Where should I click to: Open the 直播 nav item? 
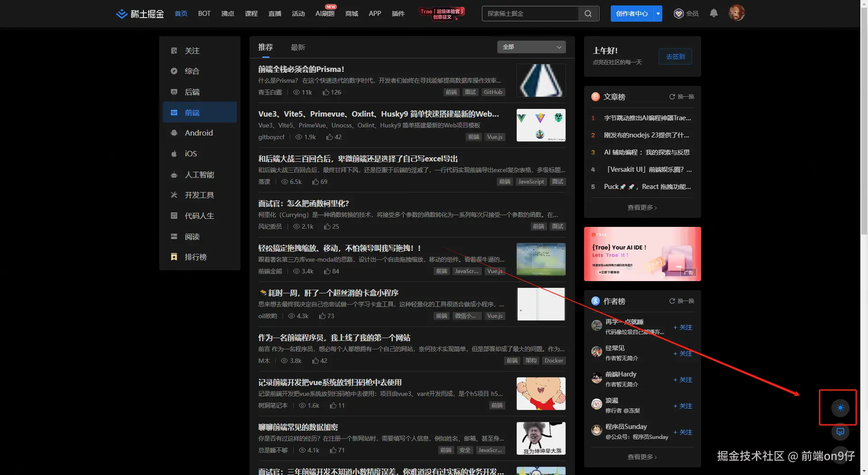click(275, 14)
